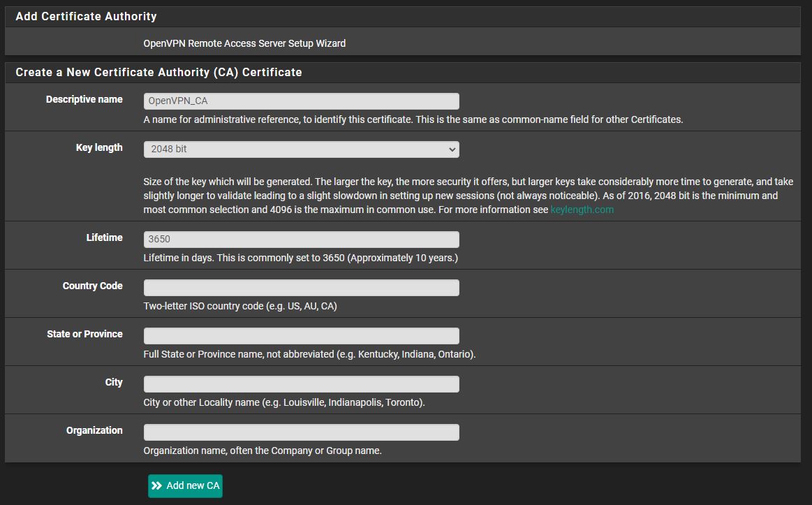
Task: Click the Descriptive name input field
Action: (x=301, y=101)
